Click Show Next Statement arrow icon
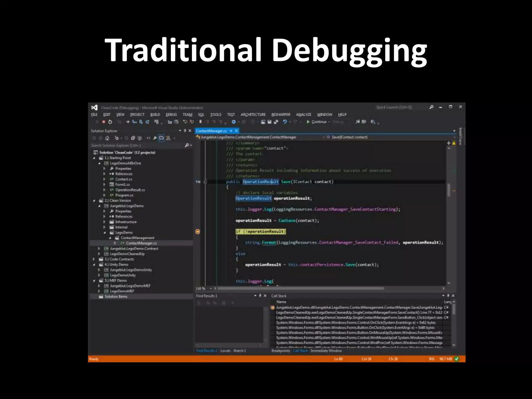This screenshot has height=399, width=532. pyautogui.click(x=128, y=122)
